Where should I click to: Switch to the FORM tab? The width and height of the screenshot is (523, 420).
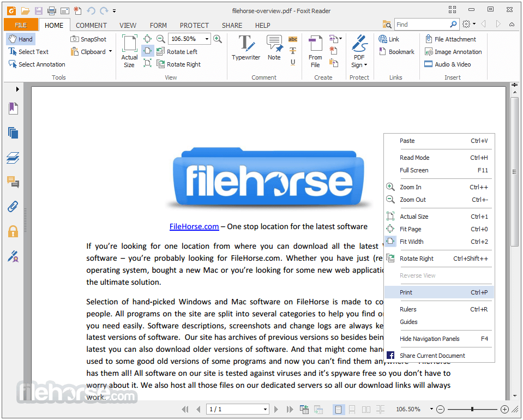158,25
